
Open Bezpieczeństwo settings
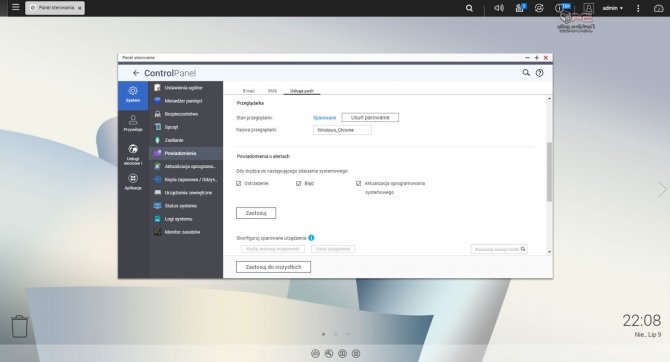click(x=186, y=114)
